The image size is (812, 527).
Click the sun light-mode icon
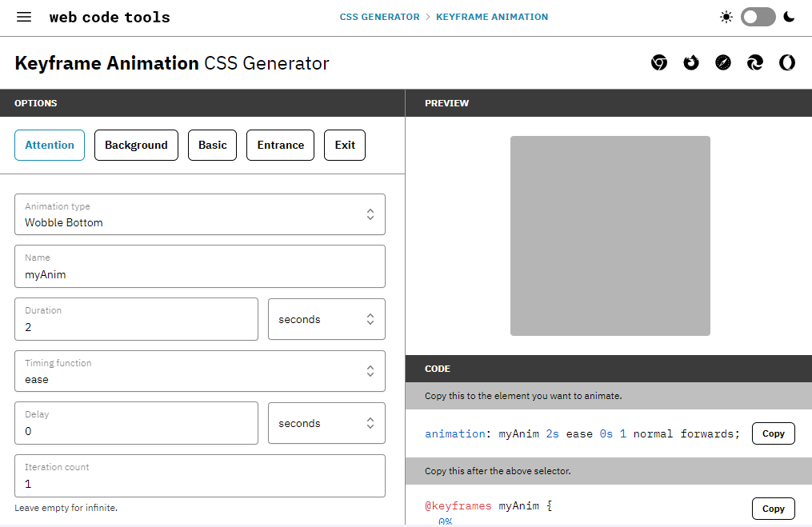pos(726,17)
